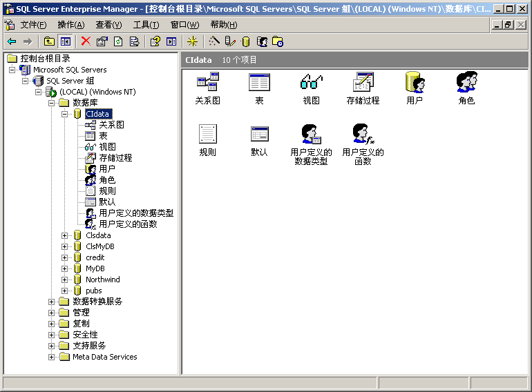
Task: Click the red Delete X toolbar icon
Action: [86, 41]
